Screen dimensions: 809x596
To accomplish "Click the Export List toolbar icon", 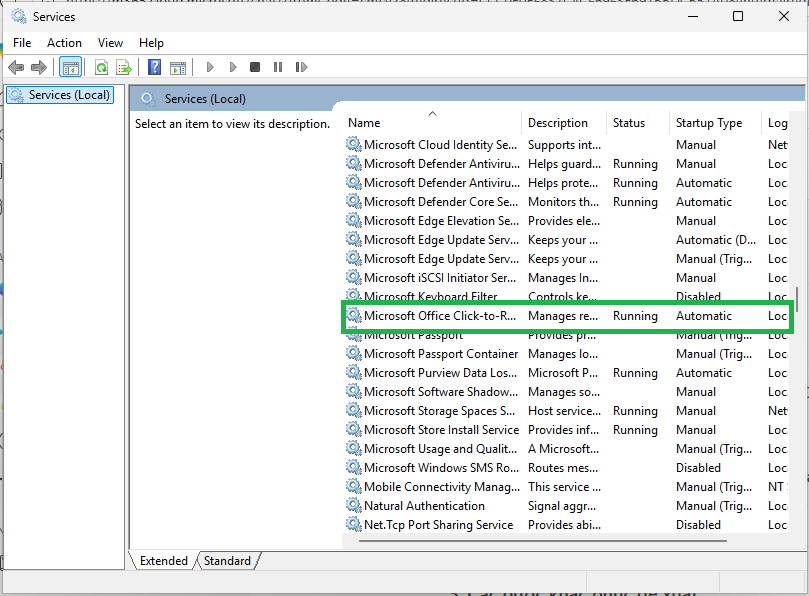I will coord(124,67).
